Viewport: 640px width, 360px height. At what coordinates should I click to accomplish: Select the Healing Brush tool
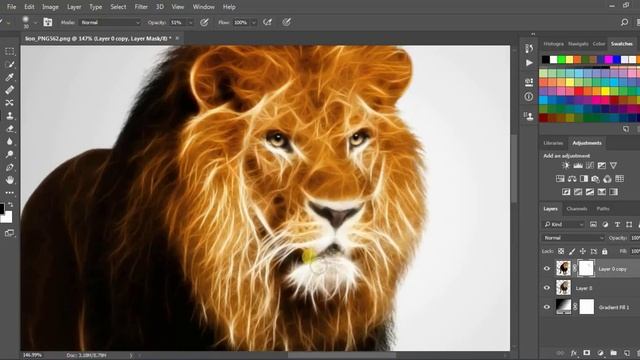9,90
